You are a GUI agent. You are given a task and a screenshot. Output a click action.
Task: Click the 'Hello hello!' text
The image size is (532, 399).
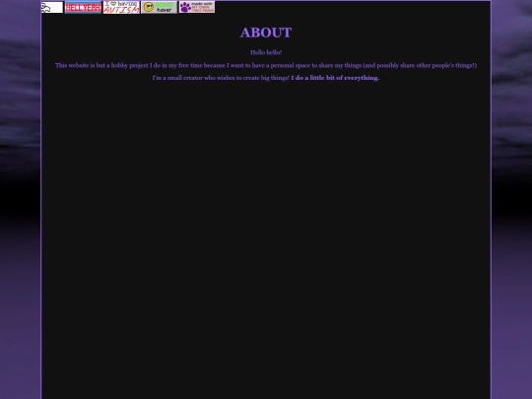(266, 52)
